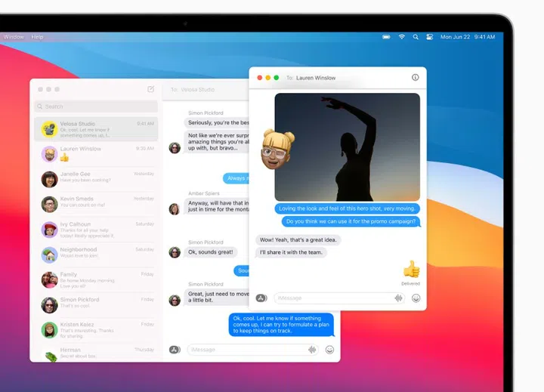544x392 pixels.
Task: Click the Memoji sticker on the photo
Action: pyautogui.click(x=277, y=150)
